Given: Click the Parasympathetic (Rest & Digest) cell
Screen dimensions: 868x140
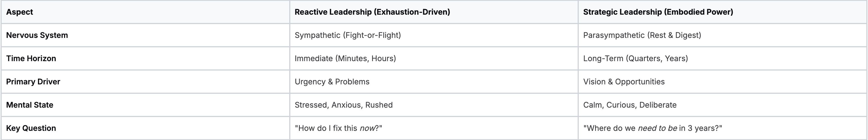Looking at the screenshot, I should pos(642,35).
